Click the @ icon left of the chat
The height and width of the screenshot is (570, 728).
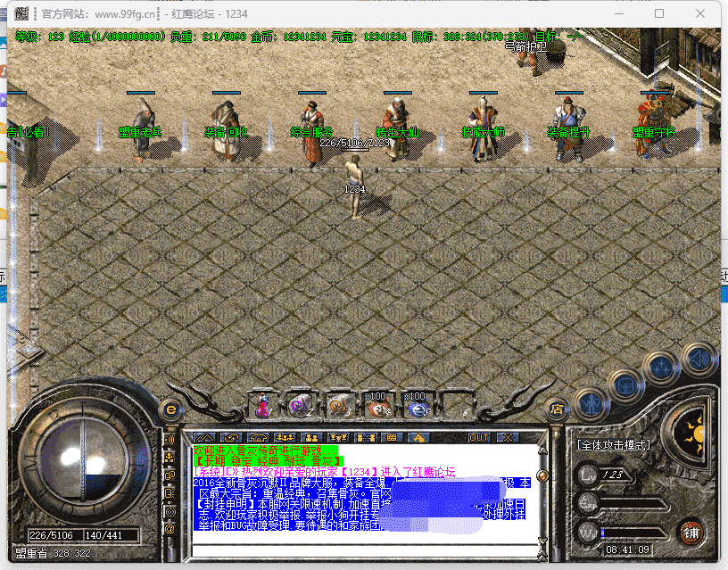(170, 529)
